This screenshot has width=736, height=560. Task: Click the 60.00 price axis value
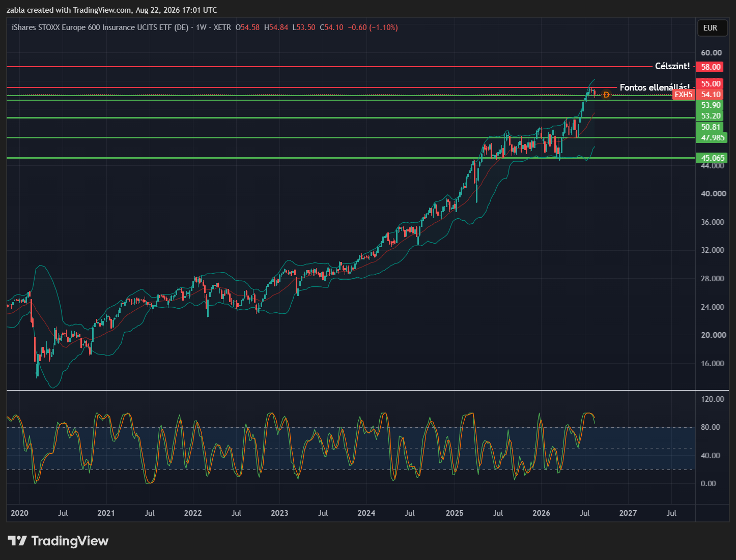pyautogui.click(x=711, y=53)
